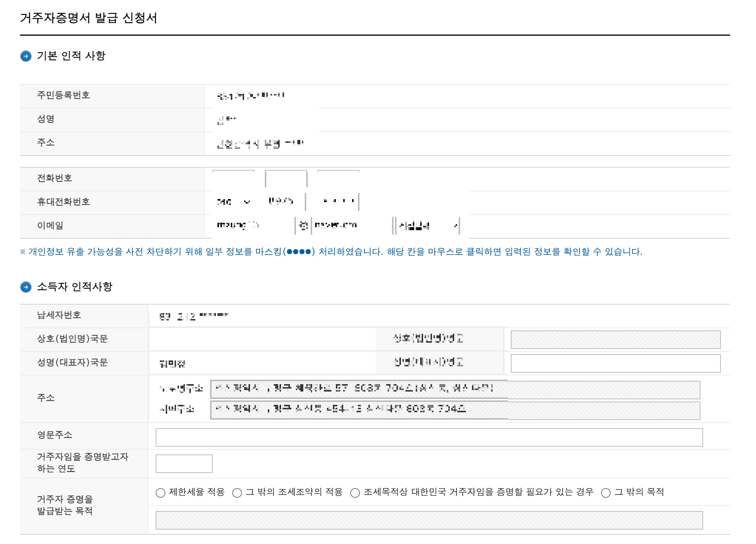Click the last 전화번호 input box
Screen dimensions: 756x544
pyautogui.click(x=338, y=179)
